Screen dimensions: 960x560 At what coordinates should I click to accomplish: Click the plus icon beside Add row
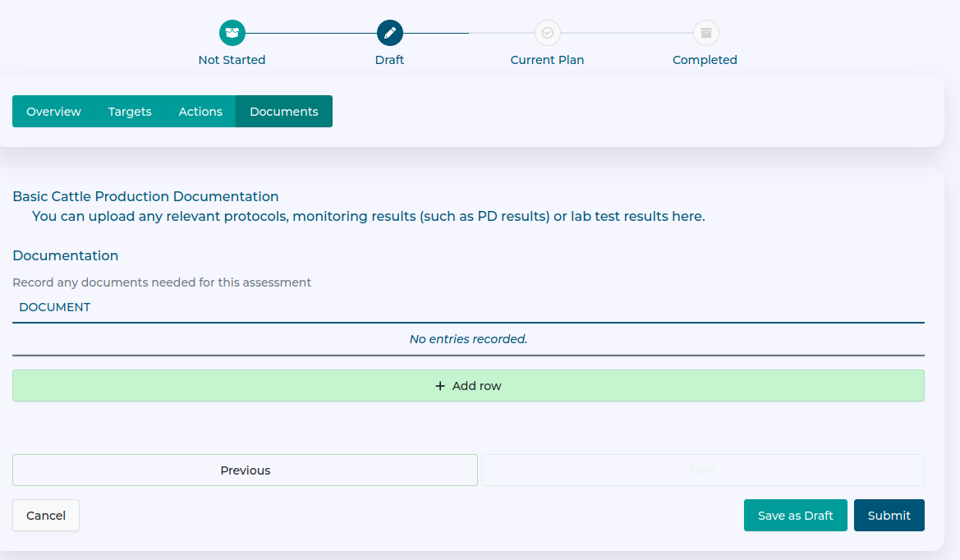(440, 386)
